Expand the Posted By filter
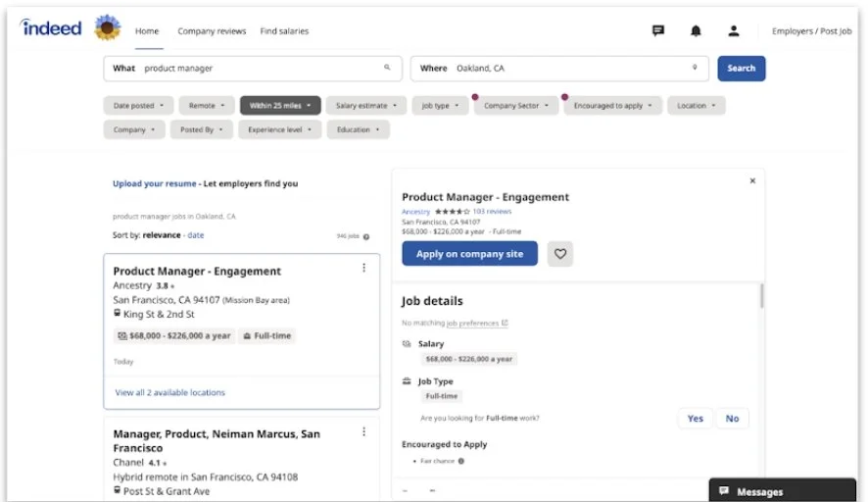The width and height of the screenshot is (868, 502). (x=202, y=129)
